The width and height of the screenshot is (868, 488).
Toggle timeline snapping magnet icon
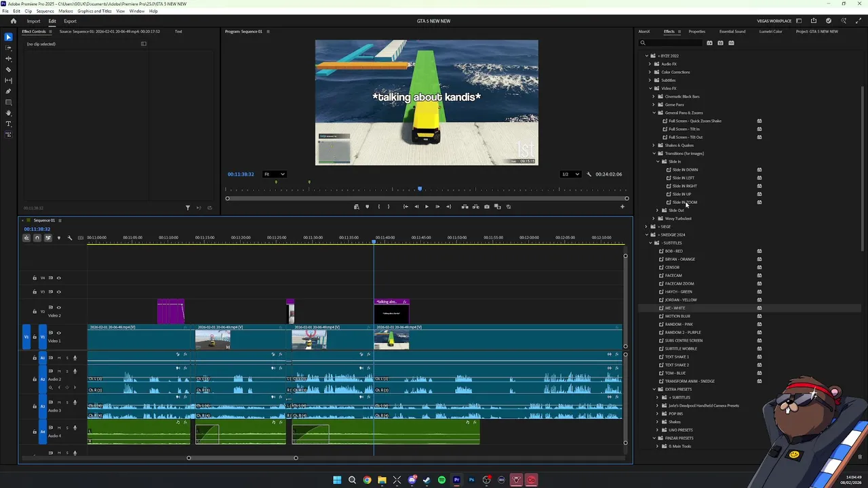(37, 238)
